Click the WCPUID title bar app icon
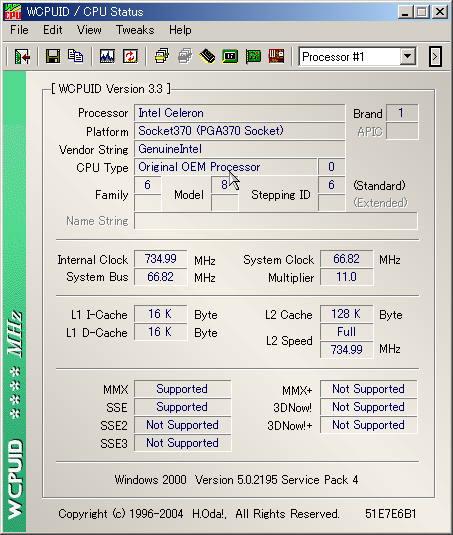The height and width of the screenshot is (535, 453). 13,12
